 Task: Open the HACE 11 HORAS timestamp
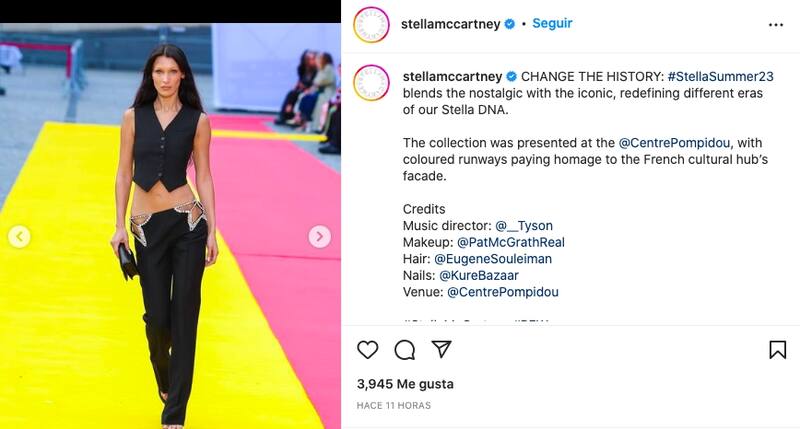(393, 406)
